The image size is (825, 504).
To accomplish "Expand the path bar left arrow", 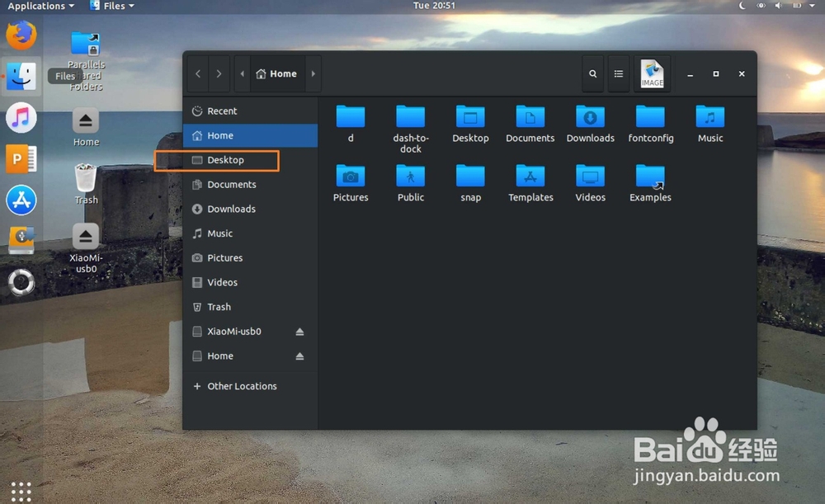I will coord(242,73).
